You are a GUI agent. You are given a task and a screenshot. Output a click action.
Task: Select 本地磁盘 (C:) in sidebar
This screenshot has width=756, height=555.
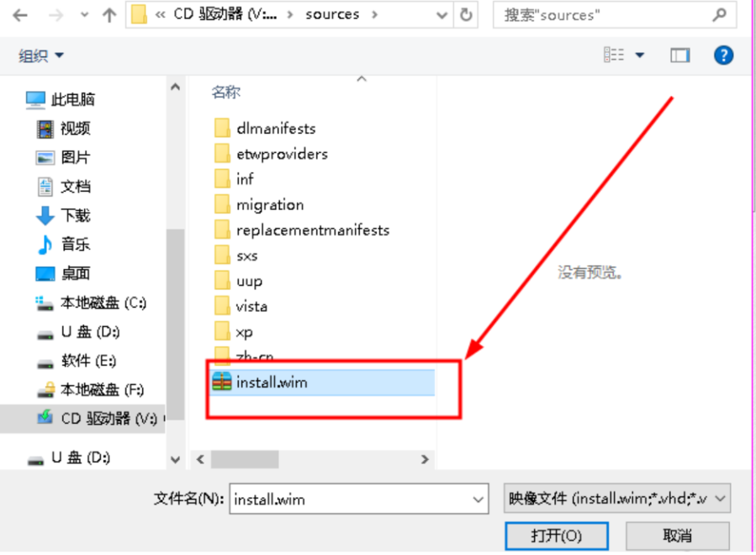(x=91, y=303)
